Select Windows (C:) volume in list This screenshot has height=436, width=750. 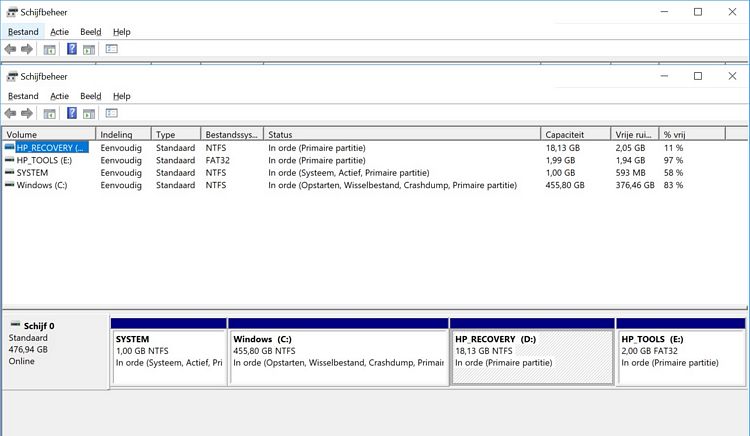click(x=42, y=185)
